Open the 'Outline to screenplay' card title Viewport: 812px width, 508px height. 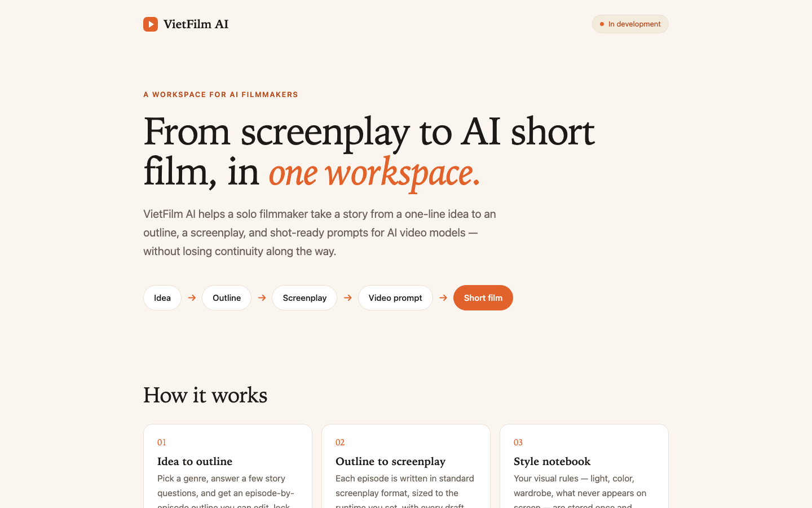(x=390, y=461)
